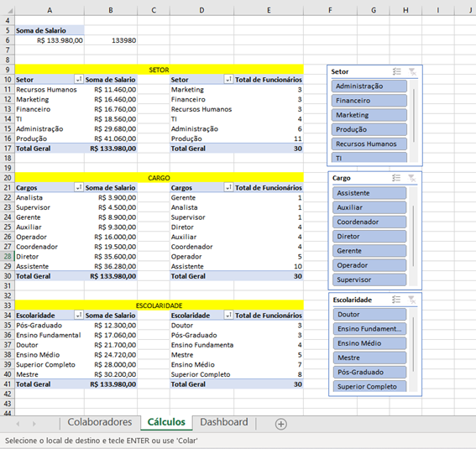
Task: Filter Escolaridade slicer by Ensino Médio
Action: (369, 343)
